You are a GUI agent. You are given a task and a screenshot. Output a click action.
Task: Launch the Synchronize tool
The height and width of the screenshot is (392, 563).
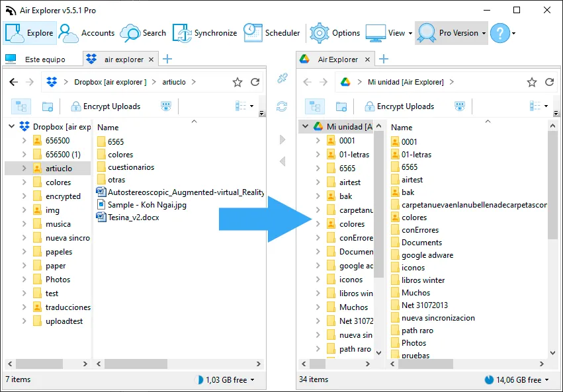pos(204,33)
